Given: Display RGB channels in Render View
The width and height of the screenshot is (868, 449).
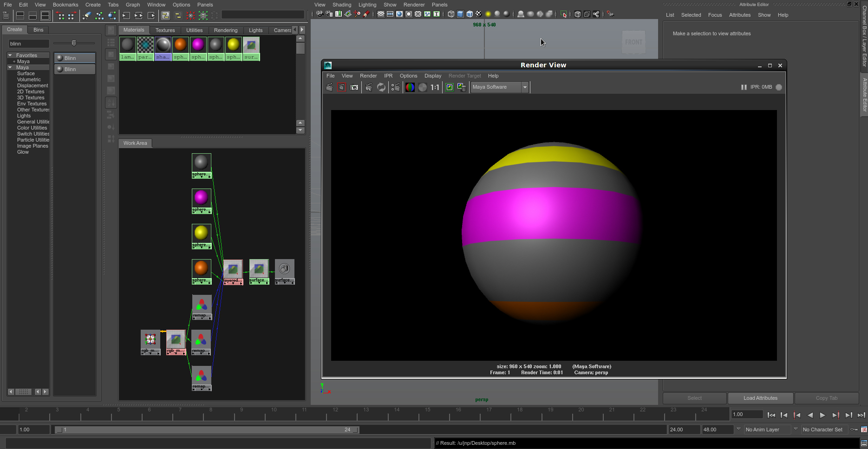Looking at the screenshot, I should pos(410,87).
